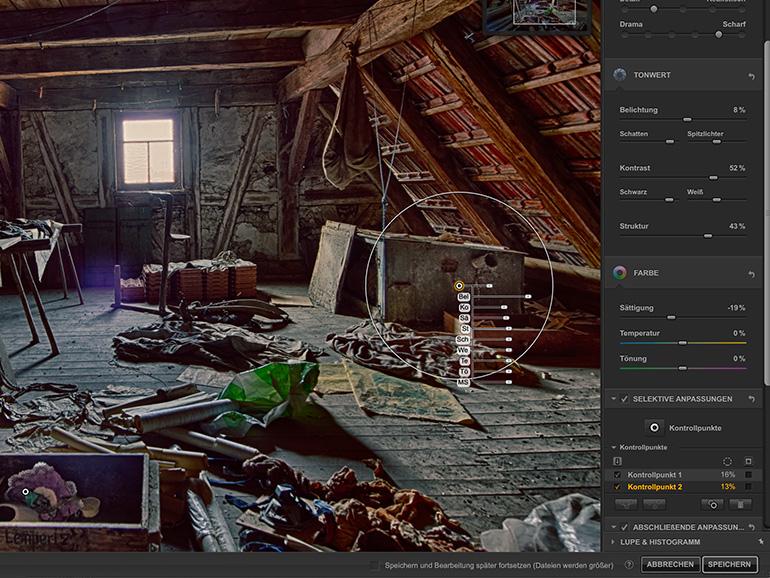Click the navigator thumbnail preview
770x578 pixels.
(x=537, y=16)
